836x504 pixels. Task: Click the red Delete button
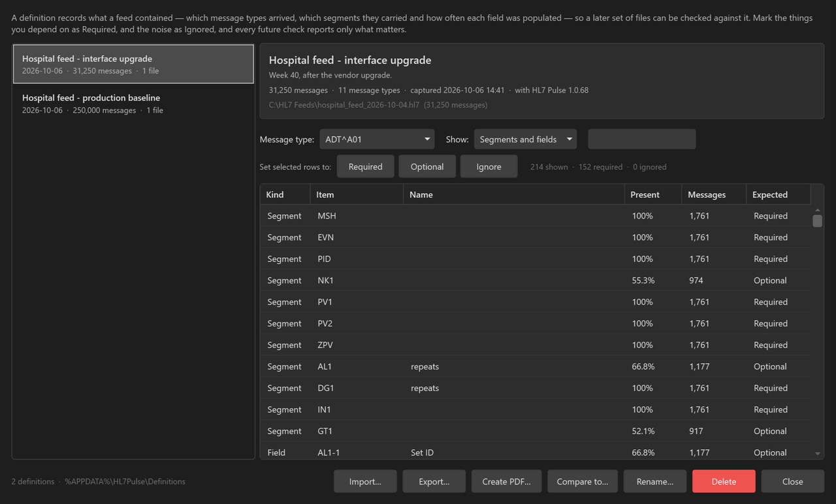[724, 481]
